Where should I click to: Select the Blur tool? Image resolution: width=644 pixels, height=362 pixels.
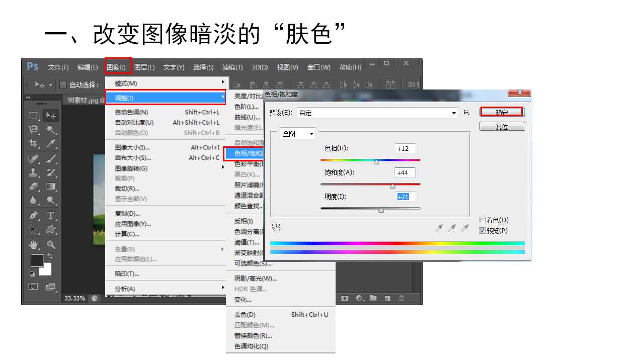[34, 201]
